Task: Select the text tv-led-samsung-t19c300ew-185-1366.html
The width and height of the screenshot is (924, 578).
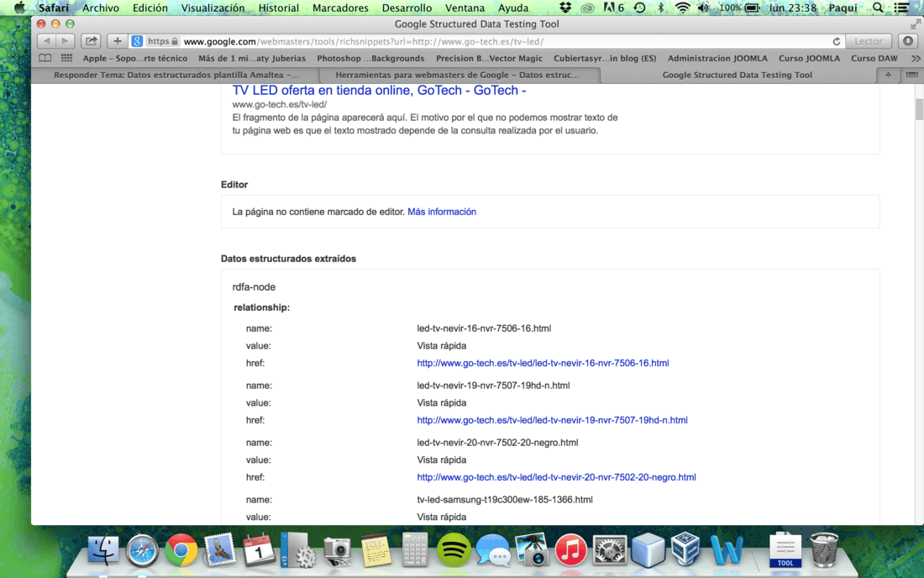Action: coord(505,500)
